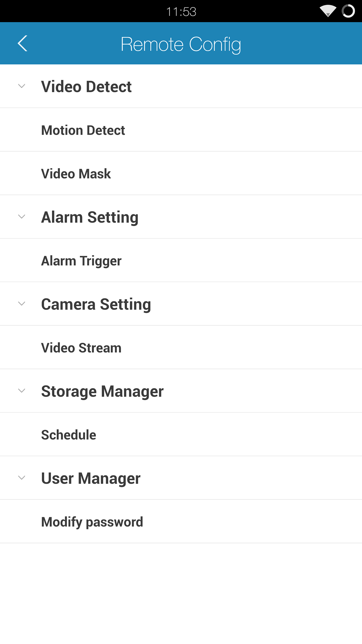Screen dimensions: 362x644
Task: Collapse the Camera Setting chevron
Action: (x=22, y=304)
